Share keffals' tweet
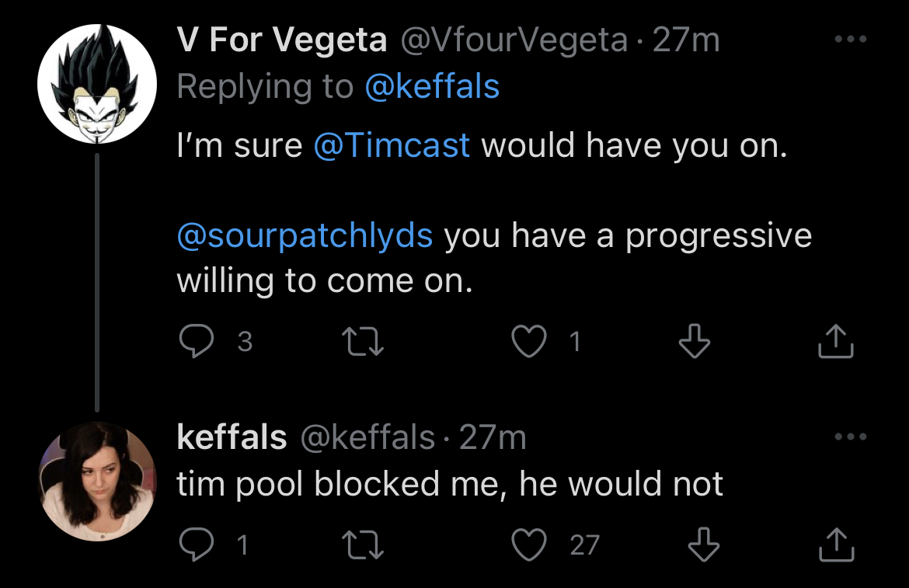 pos(836,545)
